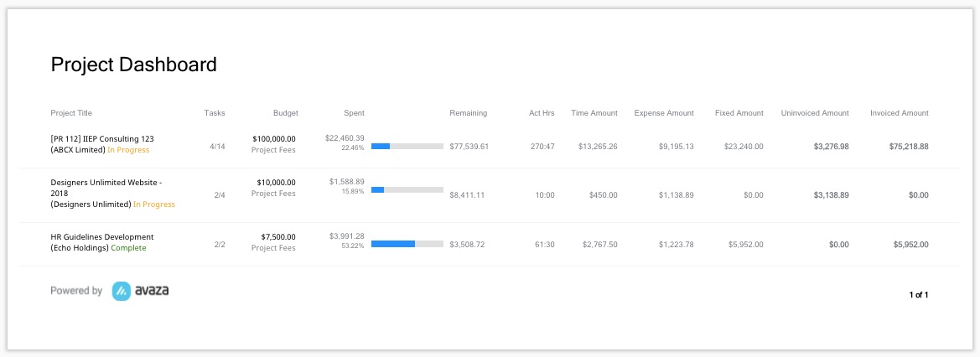Click the 1 of 1 page indicator
Image resolution: width=980 pixels, height=357 pixels.
919,294
